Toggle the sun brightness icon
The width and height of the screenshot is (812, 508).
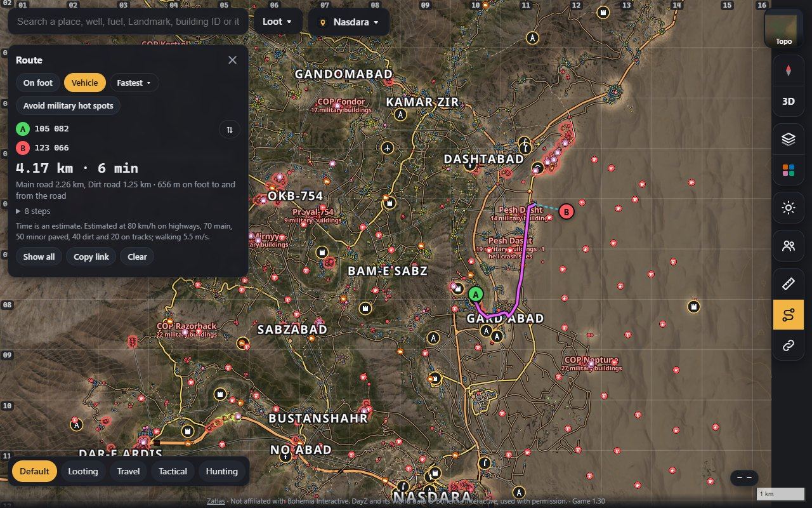click(789, 208)
